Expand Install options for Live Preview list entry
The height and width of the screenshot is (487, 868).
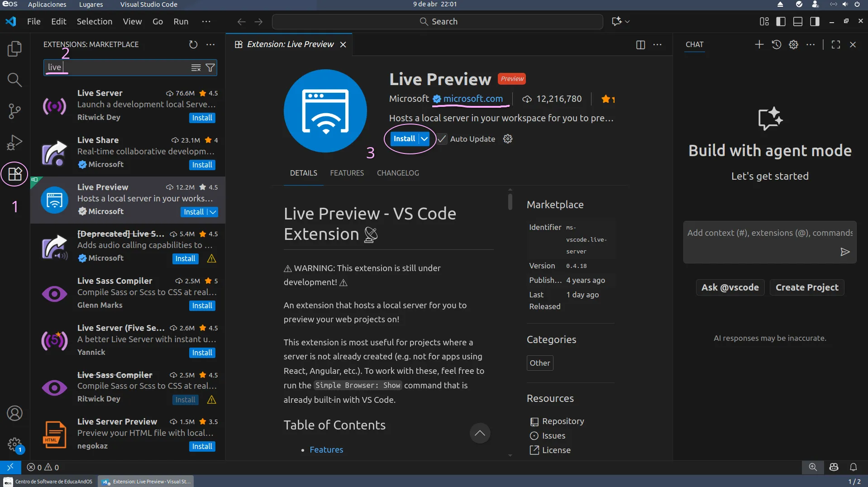point(212,212)
